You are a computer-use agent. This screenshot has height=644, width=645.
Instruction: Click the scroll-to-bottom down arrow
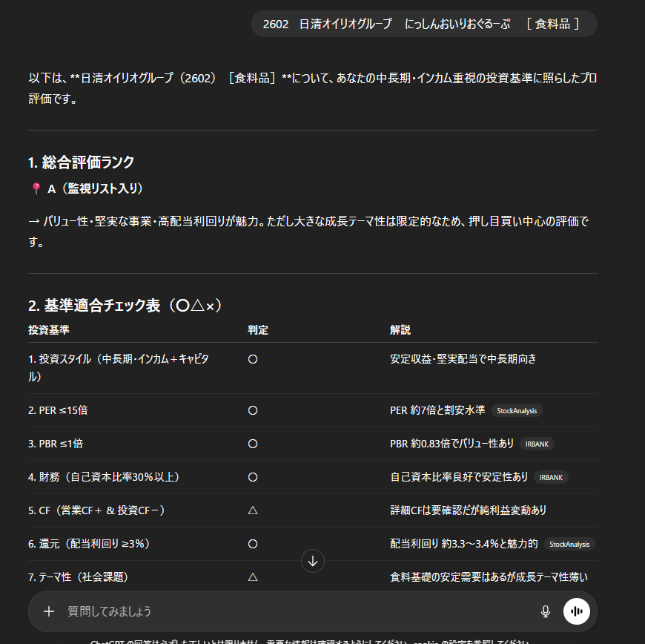tap(313, 561)
